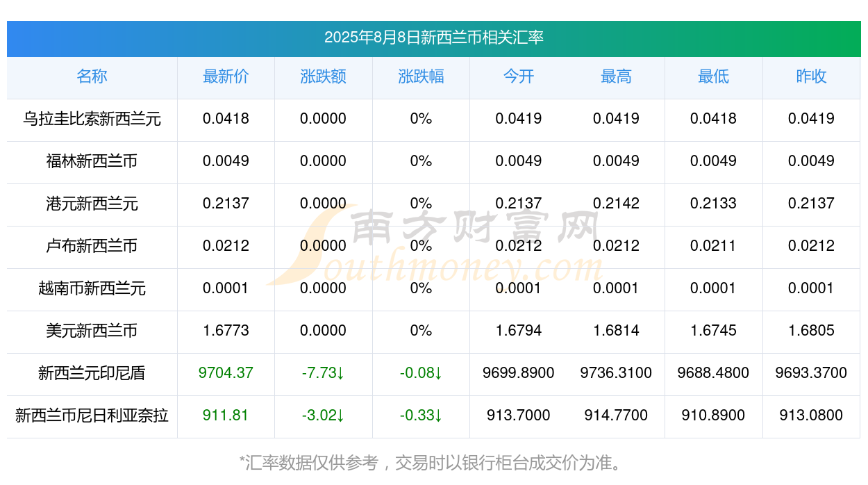Click the 最新价 column header

(x=226, y=76)
